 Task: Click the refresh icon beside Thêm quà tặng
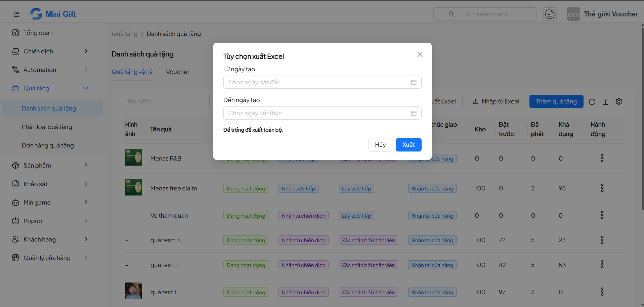coord(592,102)
